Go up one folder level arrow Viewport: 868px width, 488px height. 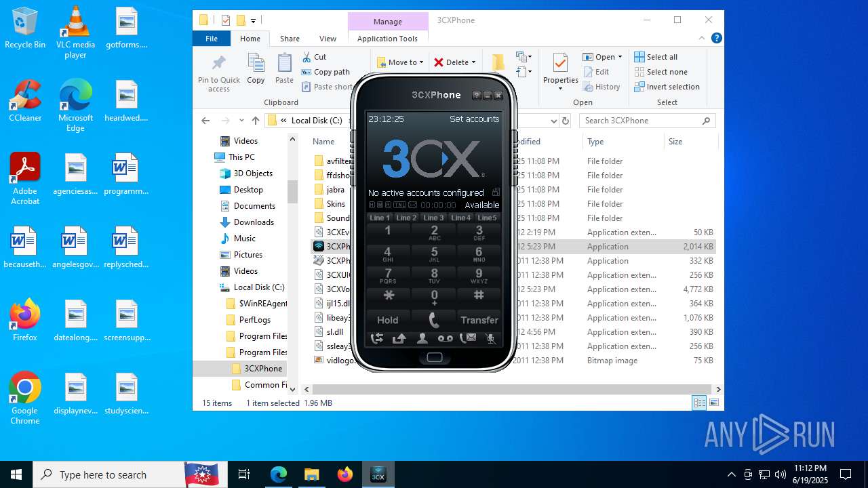[x=255, y=121]
